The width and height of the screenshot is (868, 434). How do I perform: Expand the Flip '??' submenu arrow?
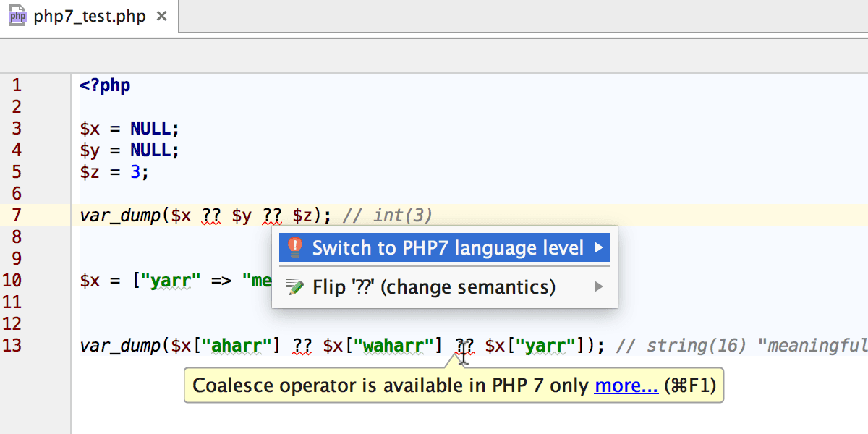click(598, 287)
